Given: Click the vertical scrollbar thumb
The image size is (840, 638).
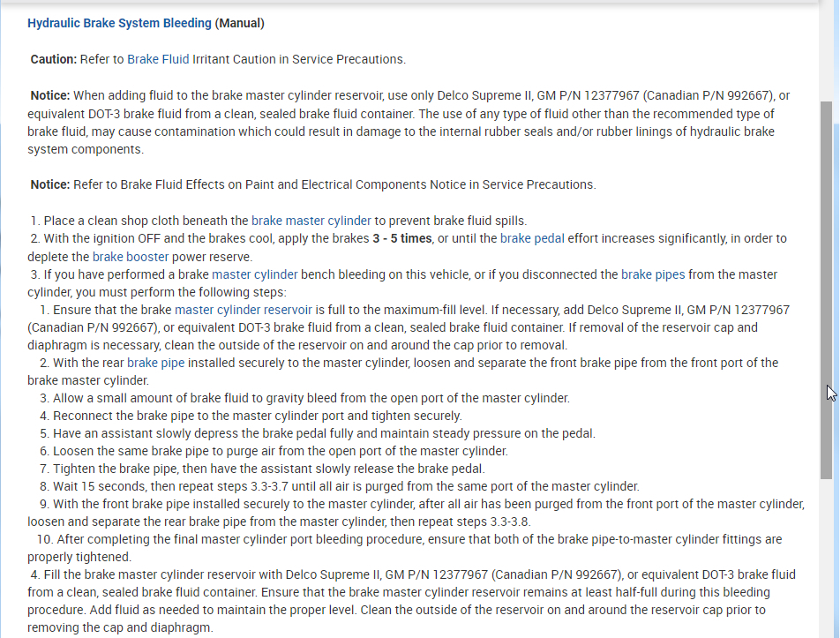Looking at the screenshot, I should click(x=826, y=291).
